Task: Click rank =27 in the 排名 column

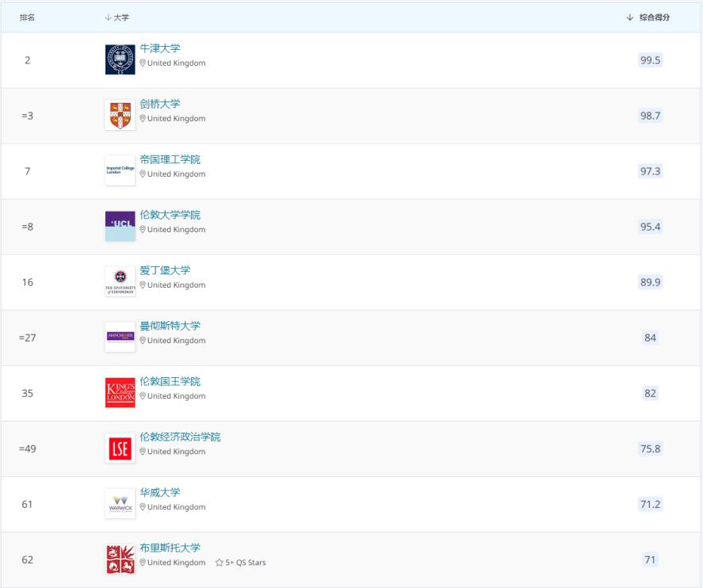Action: pos(28,338)
